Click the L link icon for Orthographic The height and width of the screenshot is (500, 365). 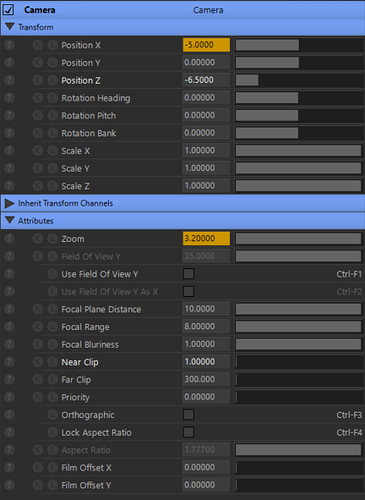tap(52, 415)
